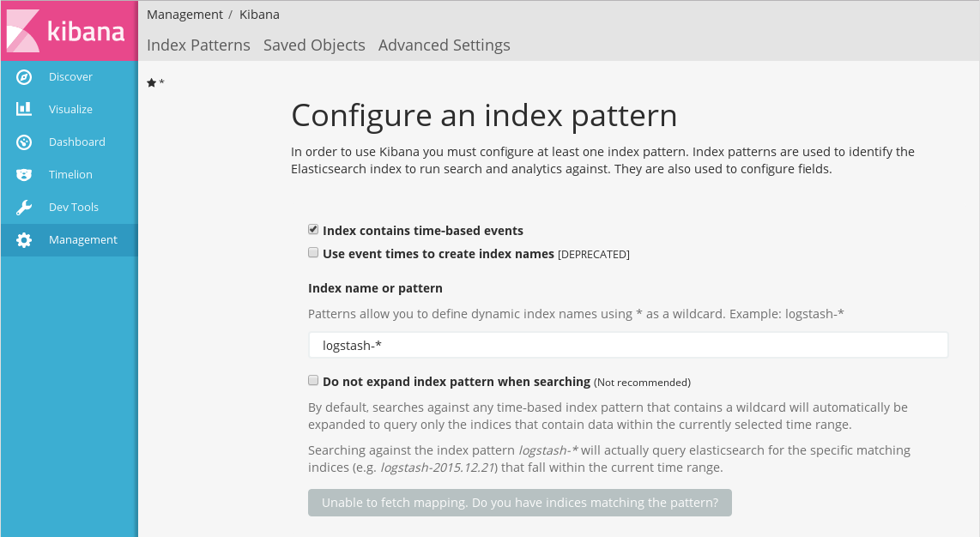Screen dimensions: 980x537
Task: Open the Discover section label
Action: pos(70,77)
